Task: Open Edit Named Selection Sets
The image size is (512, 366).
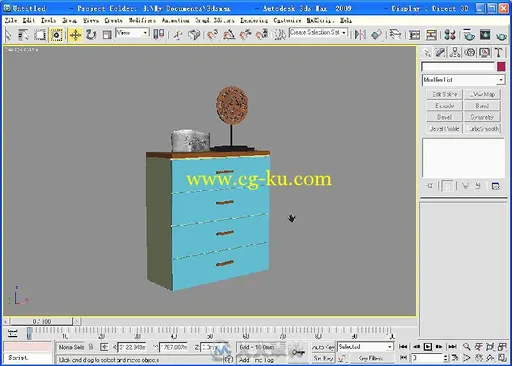Action: [x=280, y=35]
